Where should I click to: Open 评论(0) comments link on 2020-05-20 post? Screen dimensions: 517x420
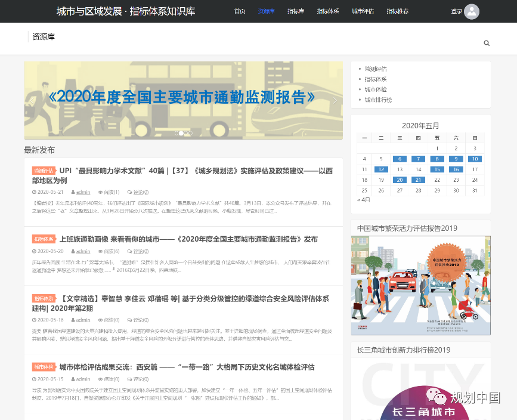(141, 251)
